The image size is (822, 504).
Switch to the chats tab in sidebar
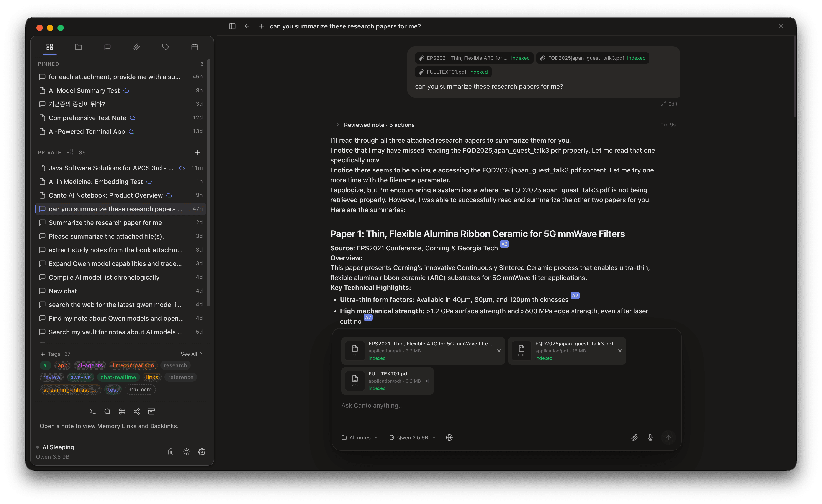click(108, 47)
